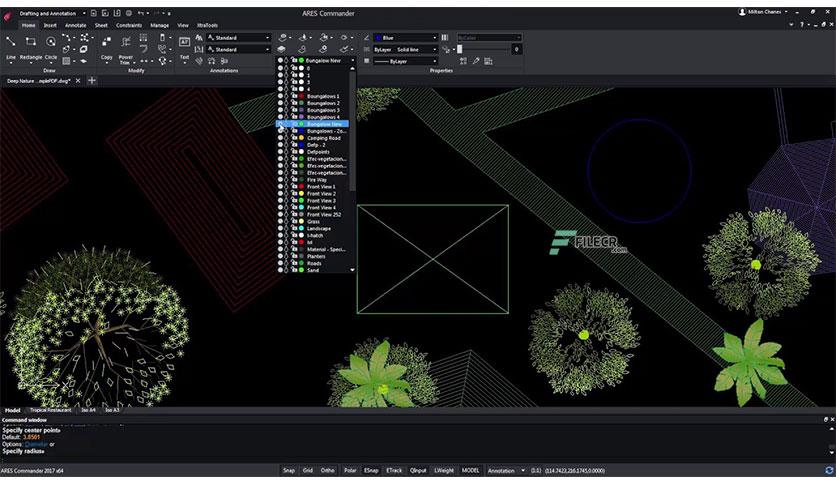The image size is (836, 484).
Task: Open the second Standard dimension style dropdown
Action: [238, 49]
